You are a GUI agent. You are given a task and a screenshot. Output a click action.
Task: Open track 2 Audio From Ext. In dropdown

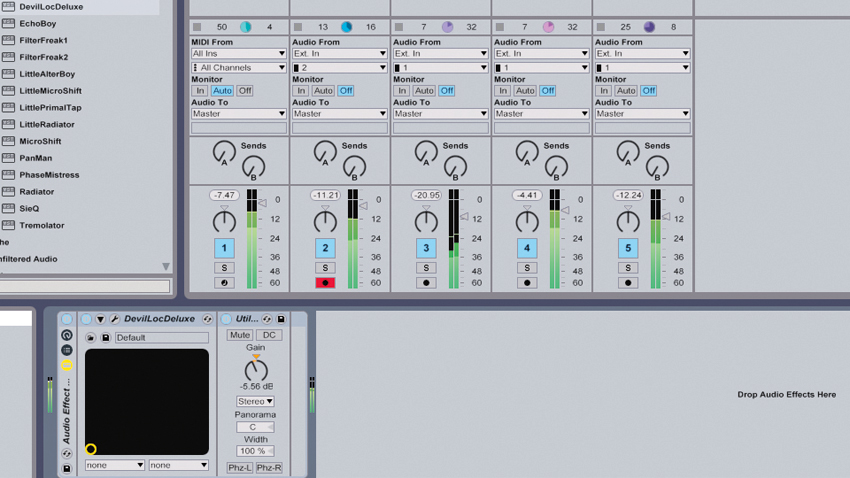point(339,54)
